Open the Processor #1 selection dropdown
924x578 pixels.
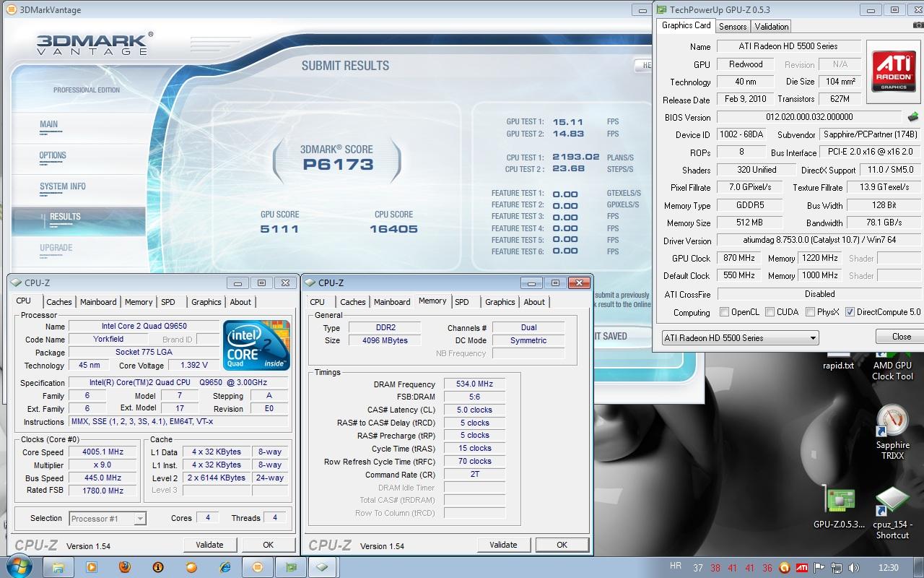[108, 518]
